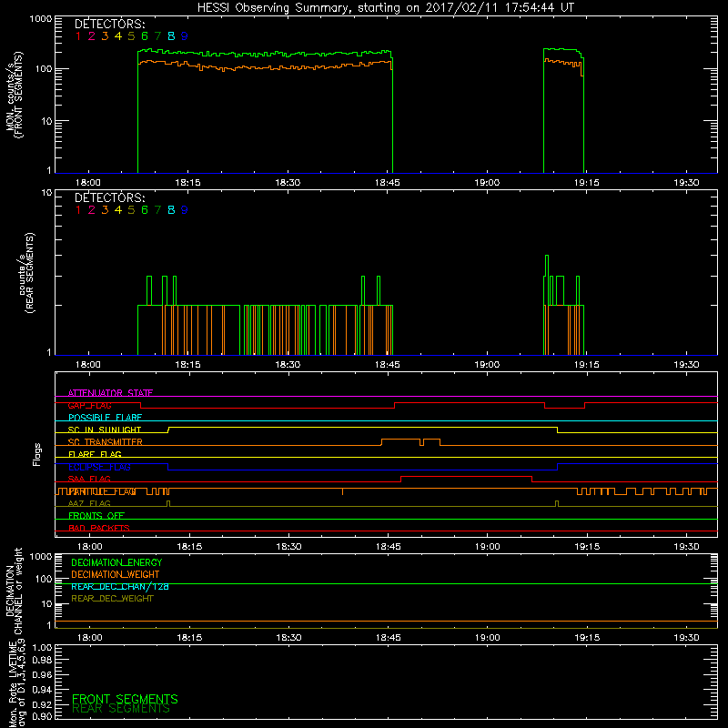
Task: Click the DETECTORS: label in the front segments panel
Action: click(109, 25)
